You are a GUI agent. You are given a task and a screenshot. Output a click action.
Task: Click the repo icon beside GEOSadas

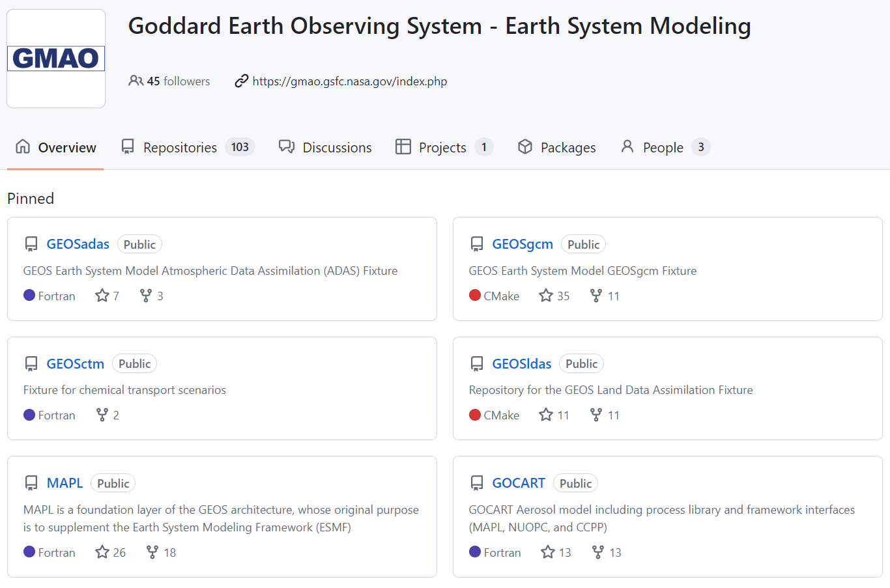(31, 244)
